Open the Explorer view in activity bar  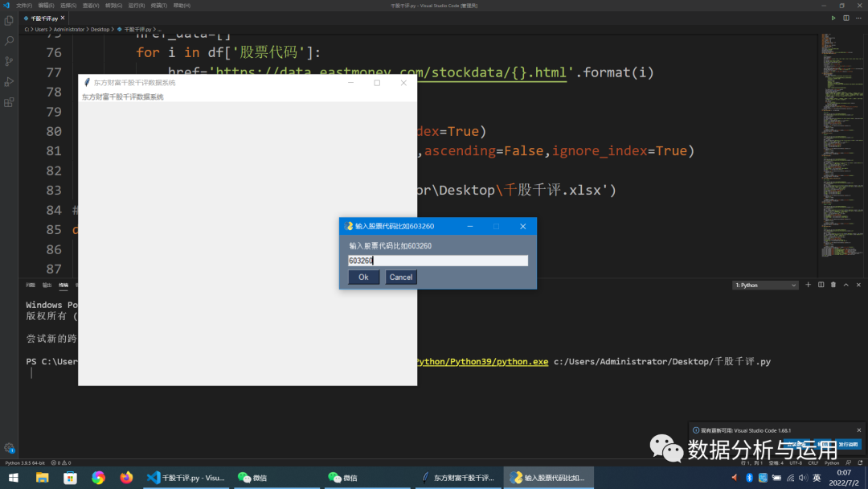coord(9,21)
